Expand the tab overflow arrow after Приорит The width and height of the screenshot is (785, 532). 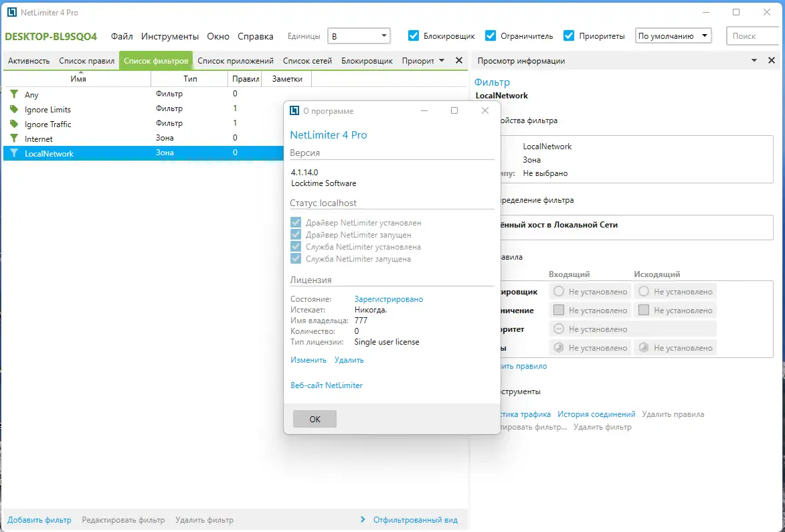tap(441, 60)
